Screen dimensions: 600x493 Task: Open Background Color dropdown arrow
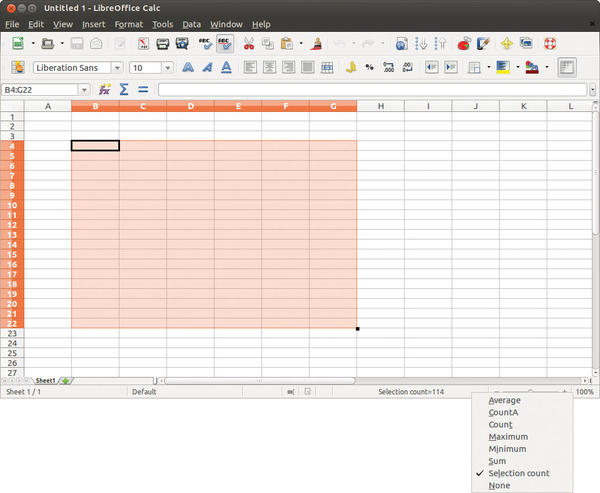(x=518, y=67)
